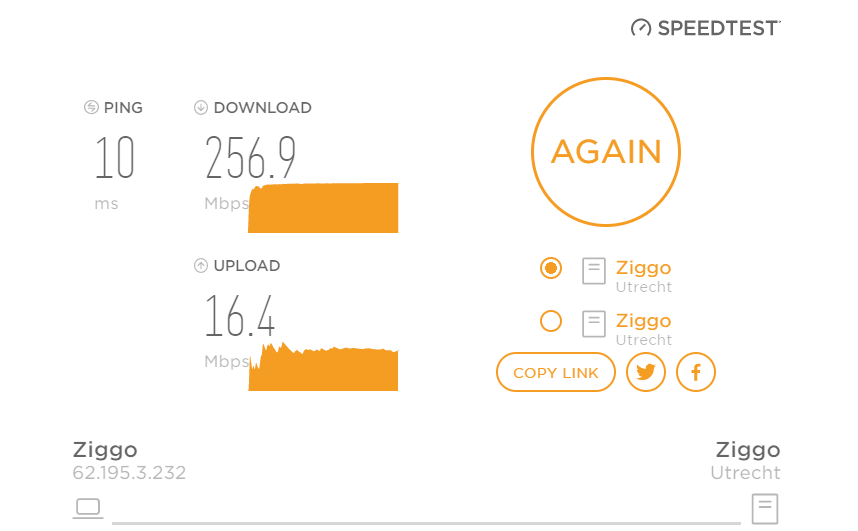The image size is (858, 531).
Task: Click the Speedtest gauge logo icon
Action: [x=641, y=28]
